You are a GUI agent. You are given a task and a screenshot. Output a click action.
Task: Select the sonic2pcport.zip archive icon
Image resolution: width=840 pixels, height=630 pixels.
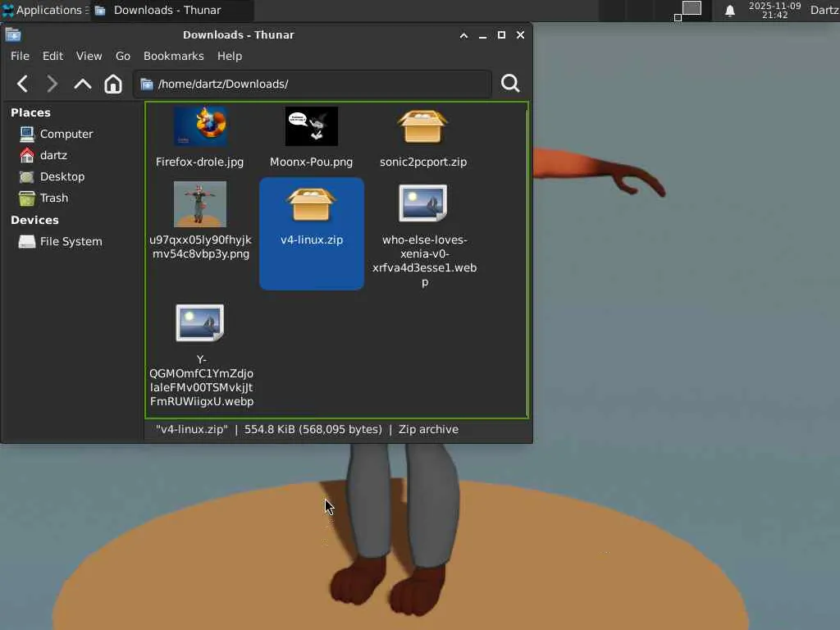pyautogui.click(x=422, y=127)
